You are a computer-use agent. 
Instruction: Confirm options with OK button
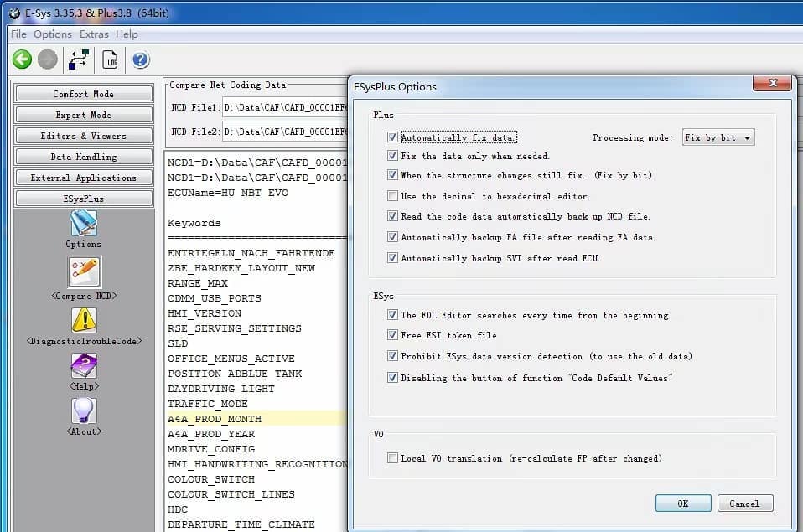[x=683, y=504]
